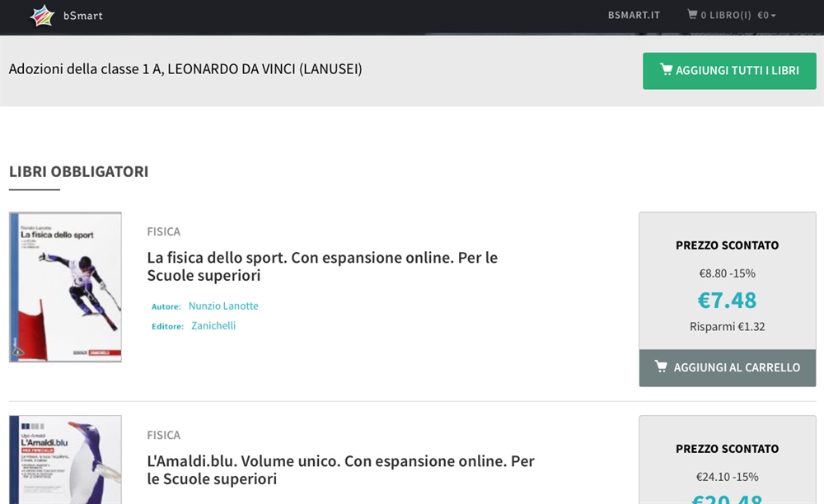Open La fisica dello sport cover thumbnail
The height and width of the screenshot is (504, 824).
pyautogui.click(x=65, y=287)
